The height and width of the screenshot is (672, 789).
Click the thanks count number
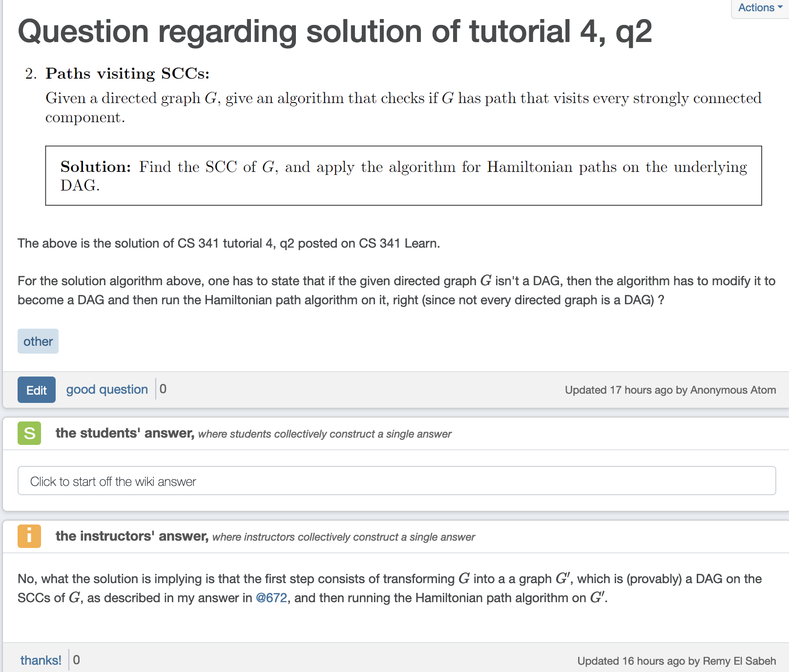[77, 660]
